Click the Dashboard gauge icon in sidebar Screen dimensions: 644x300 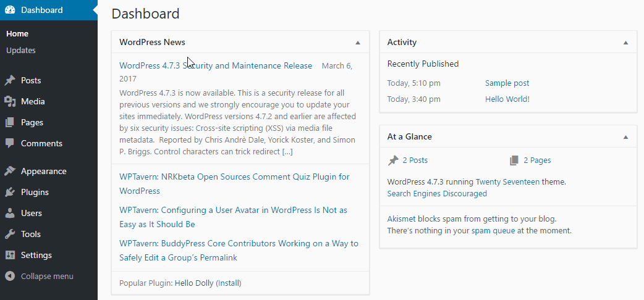[x=10, y=10]
